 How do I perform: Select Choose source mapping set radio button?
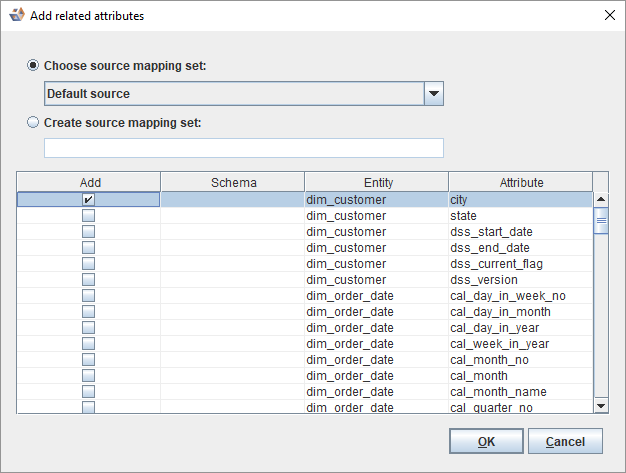click(x=34, y=65)
